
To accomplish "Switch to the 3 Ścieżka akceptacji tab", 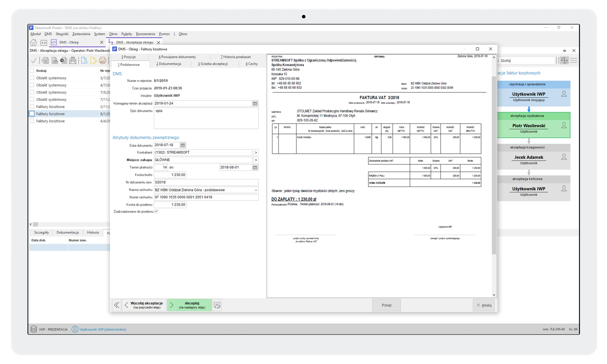I will coord(213,64).
